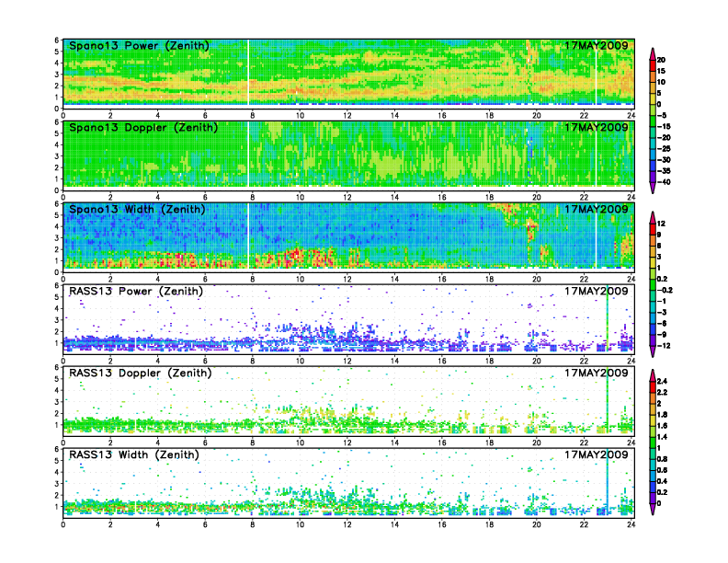The height and width of the screenshot is (563, 728).
Task: Click hour 20 tick below Spano13 Width panel
Action: click(537, 279)
